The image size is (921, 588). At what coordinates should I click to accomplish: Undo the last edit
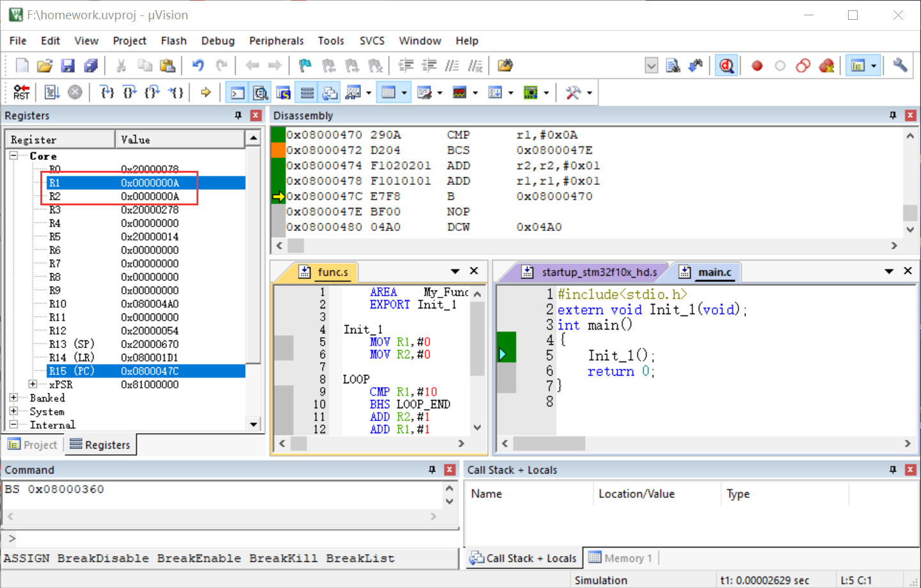coord(198,65)
